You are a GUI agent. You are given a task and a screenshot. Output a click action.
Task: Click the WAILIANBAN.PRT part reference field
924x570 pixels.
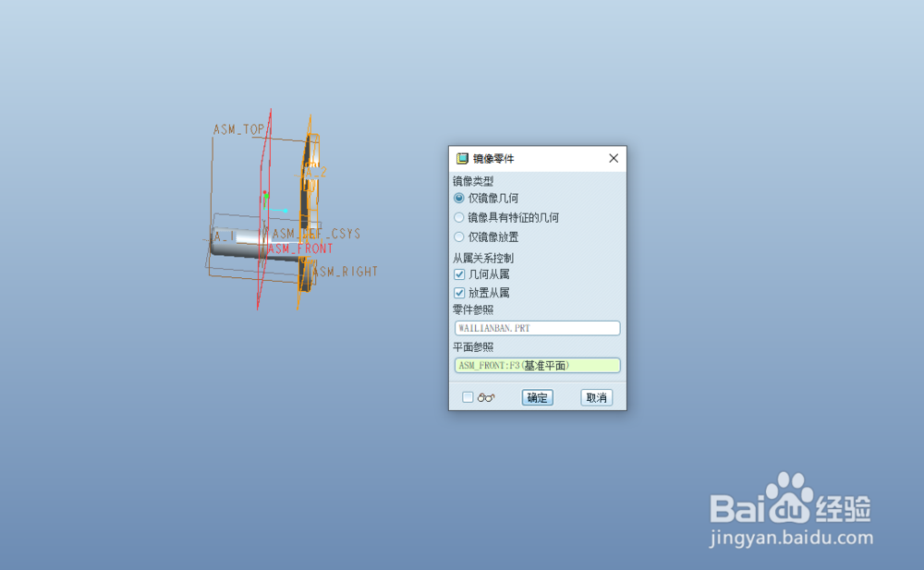click(x=536, y=328)
